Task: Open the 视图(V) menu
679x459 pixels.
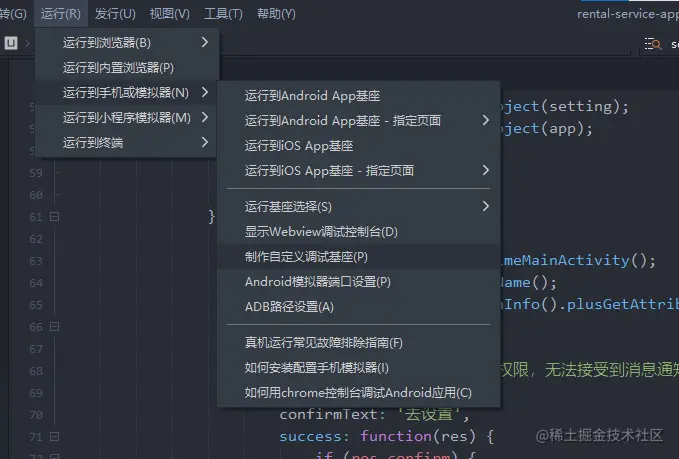Action: 170,14
